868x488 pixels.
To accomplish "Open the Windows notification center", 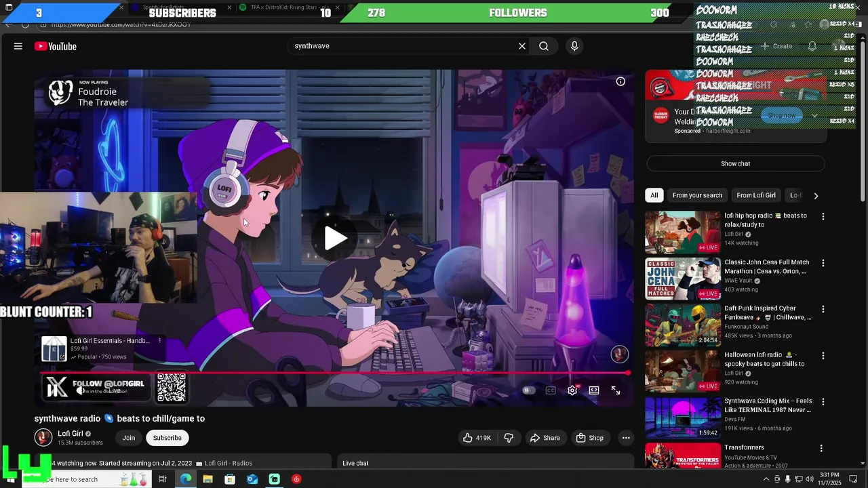I will (853, 479).
